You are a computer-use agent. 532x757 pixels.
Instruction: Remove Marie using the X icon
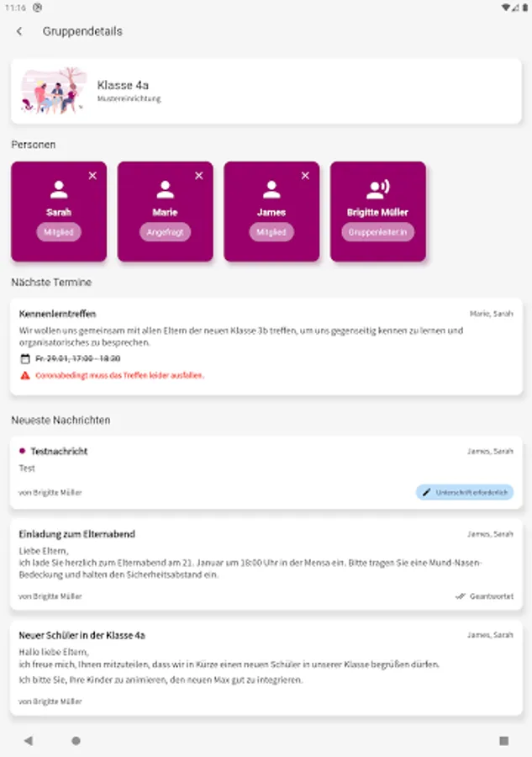pyautogui.click(x=199, y=176)
